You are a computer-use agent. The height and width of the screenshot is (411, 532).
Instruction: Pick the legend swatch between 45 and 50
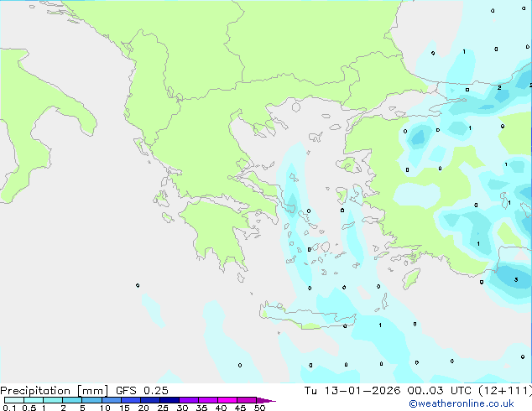[247, 400]
